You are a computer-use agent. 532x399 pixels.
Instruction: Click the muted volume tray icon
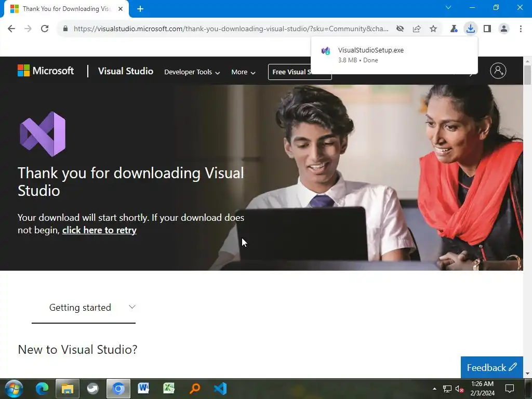460,389
